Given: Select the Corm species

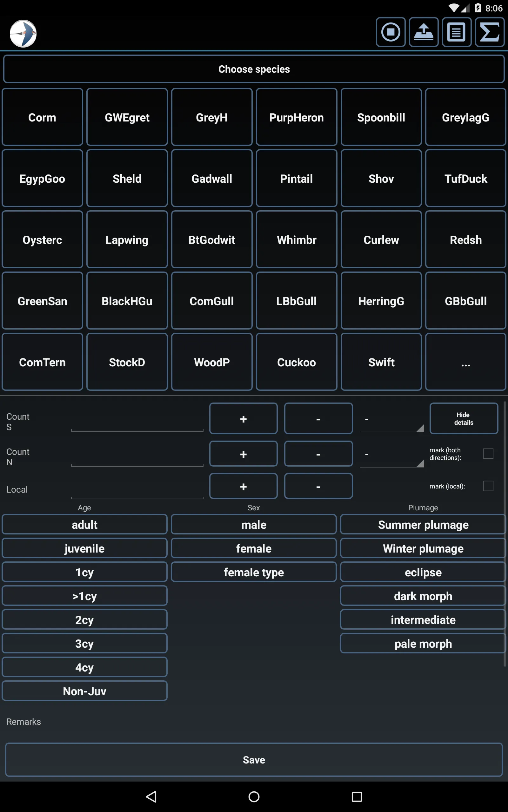Looking at the screenshot, I should pyautogui.click(x=42, y=117).
